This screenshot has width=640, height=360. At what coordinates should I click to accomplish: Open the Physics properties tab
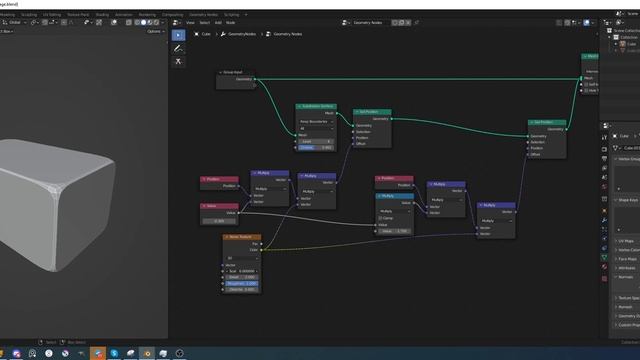point(604,239)
